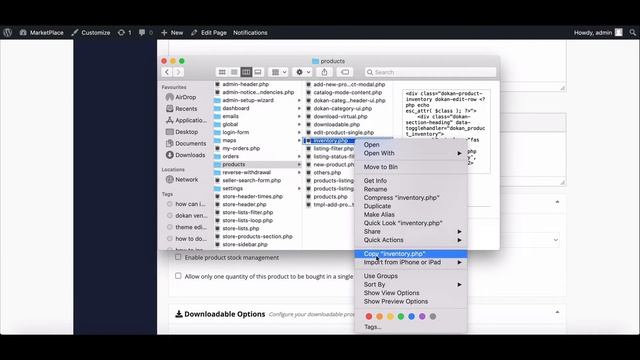Apply the purple tag color
Image resolution: width=640 pixels, height=360 pixels.
(422, 316)
